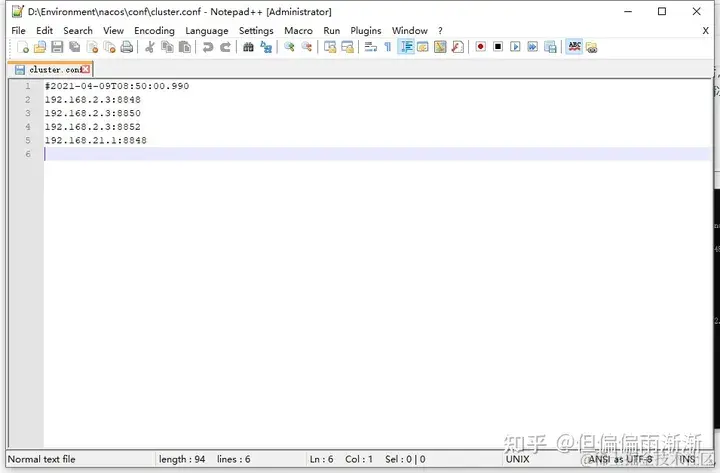Click 'Normal text file' in status bar
This screenshot has height=473, width=720.
41,459
